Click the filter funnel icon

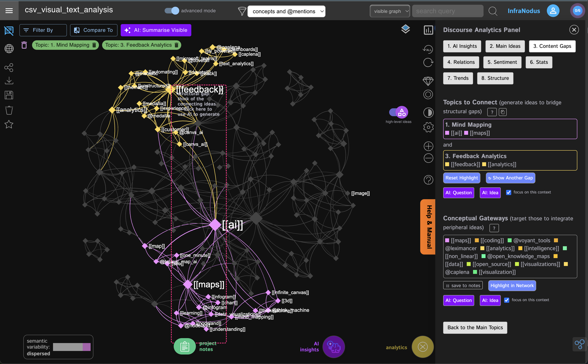(242, 11)
